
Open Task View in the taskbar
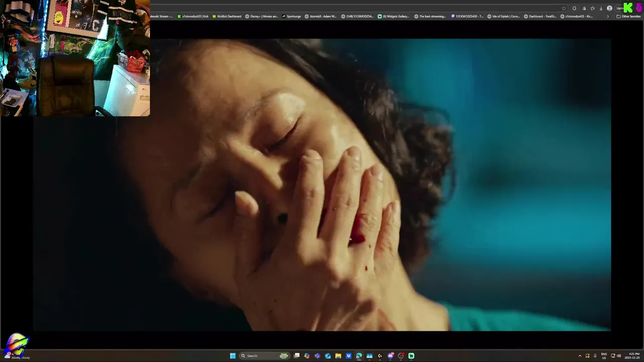pos(297,355)
